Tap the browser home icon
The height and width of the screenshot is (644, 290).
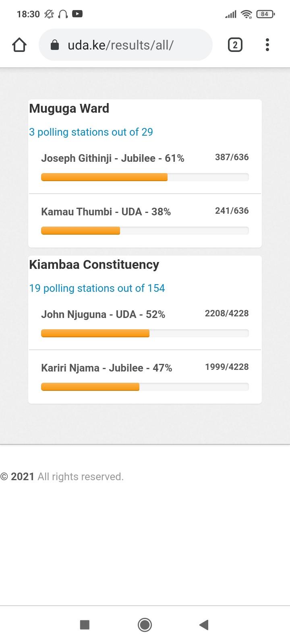click(x=19, y=45)
